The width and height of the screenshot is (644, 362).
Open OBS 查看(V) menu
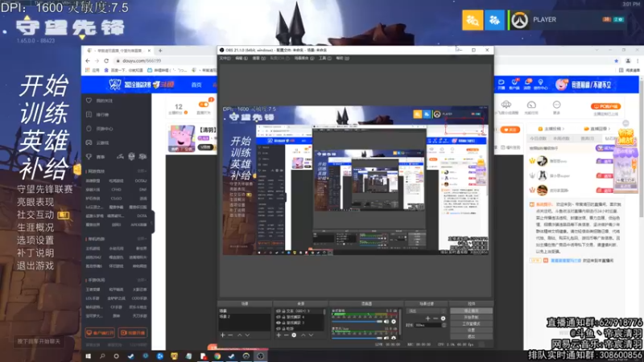pos(258,58)
